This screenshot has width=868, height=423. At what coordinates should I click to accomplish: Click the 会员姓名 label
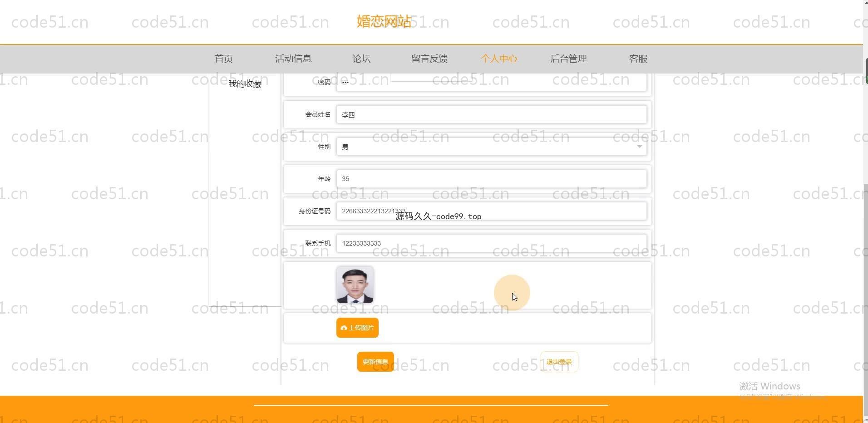pos(318,114)
